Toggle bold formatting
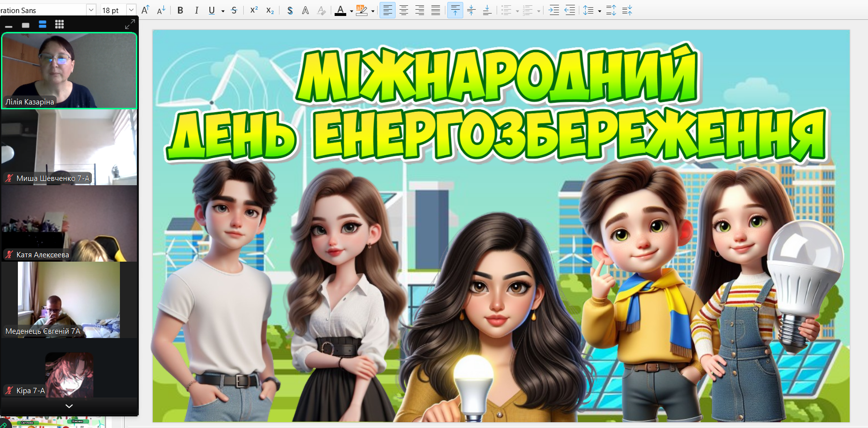 [x=180, y=10]
